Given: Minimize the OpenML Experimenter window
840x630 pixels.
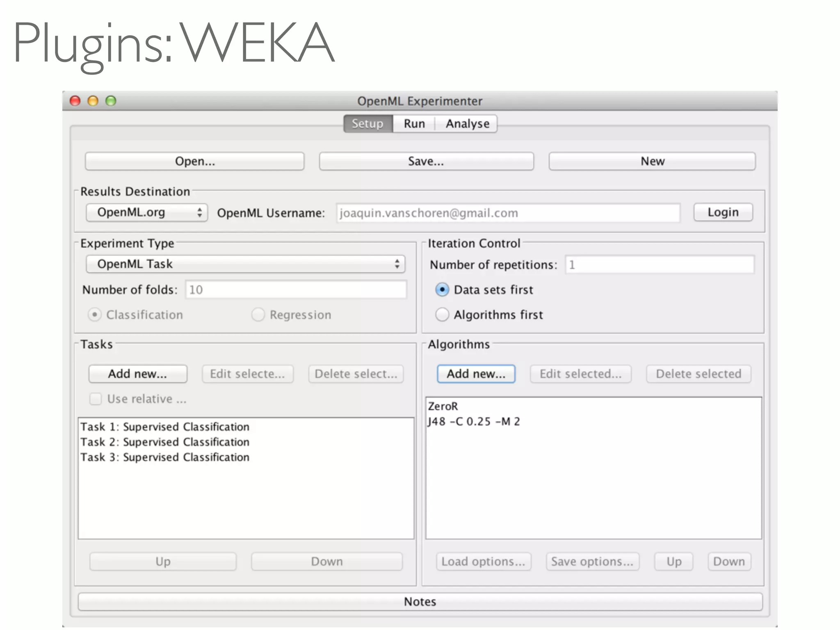Looking at the screenshot, I should [93, 101].
